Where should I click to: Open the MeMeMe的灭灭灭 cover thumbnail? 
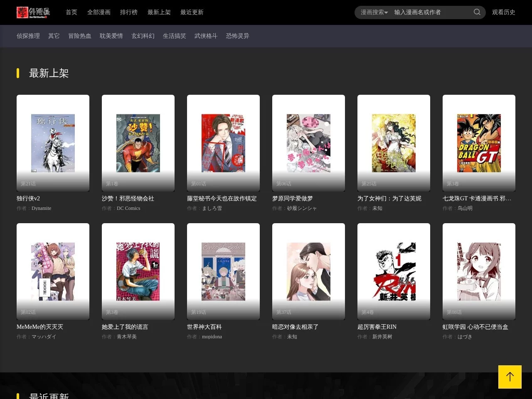pos(53,271)
